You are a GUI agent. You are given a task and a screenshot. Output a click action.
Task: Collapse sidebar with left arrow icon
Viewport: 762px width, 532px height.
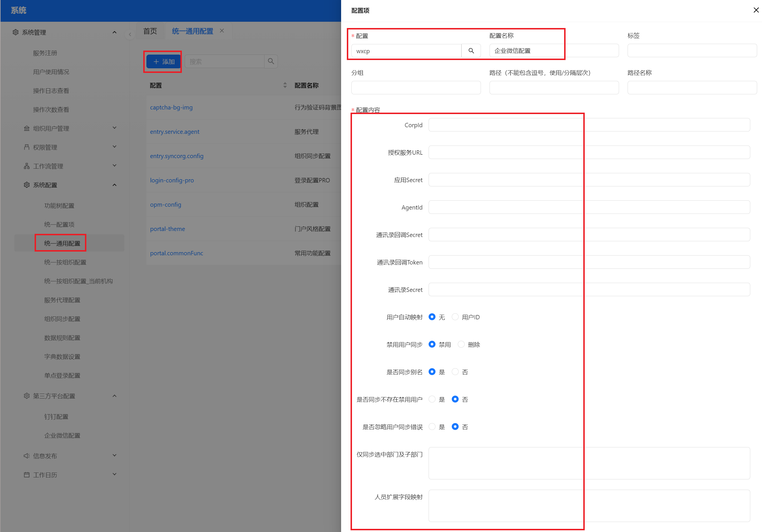pyautogui.click(x=130, y=34)
